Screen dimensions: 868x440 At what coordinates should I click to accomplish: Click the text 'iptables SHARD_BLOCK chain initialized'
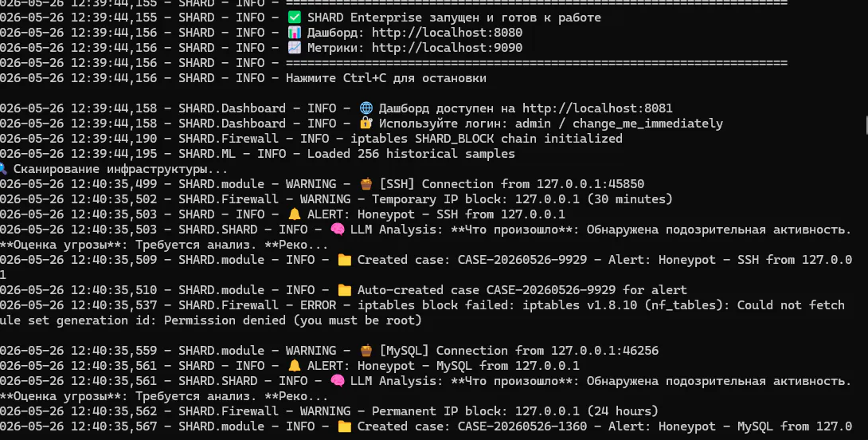(487, 138)
